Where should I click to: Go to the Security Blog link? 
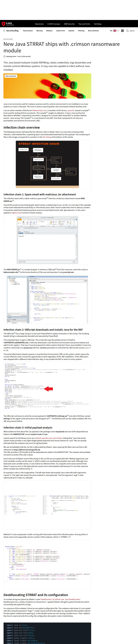point(12,31)
